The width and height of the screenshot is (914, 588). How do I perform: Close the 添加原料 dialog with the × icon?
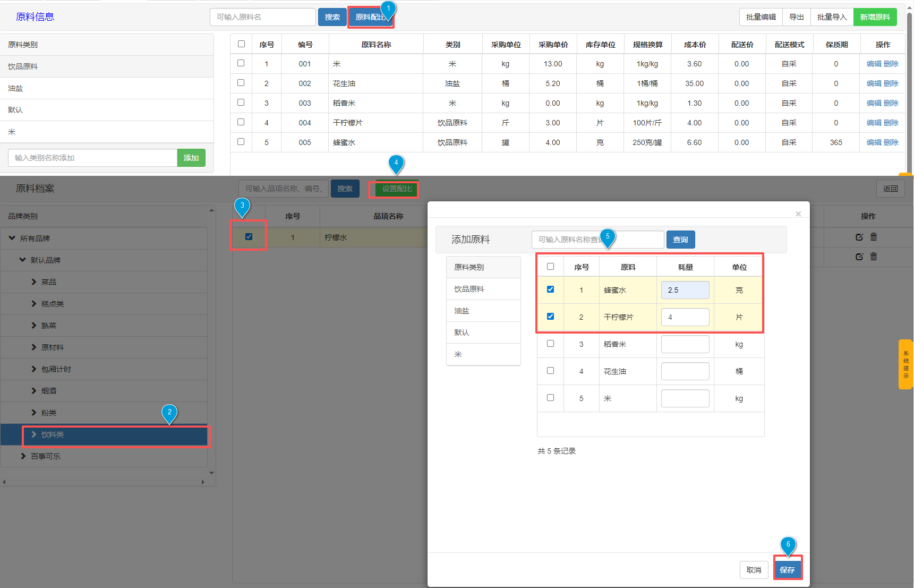tap(798, 214)
